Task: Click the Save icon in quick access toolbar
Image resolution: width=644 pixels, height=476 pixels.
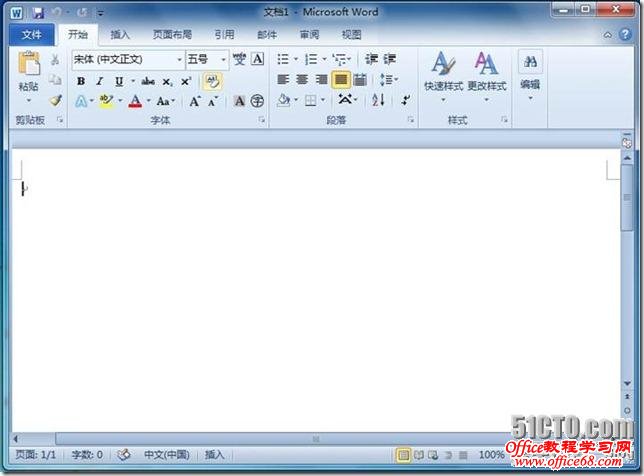Action: [38, 13]
